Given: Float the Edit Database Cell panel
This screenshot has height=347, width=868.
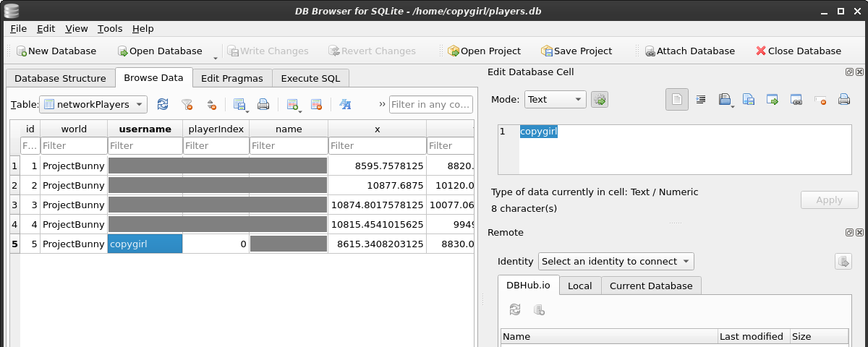Looking at the screenshot, I should click(849, 72).
